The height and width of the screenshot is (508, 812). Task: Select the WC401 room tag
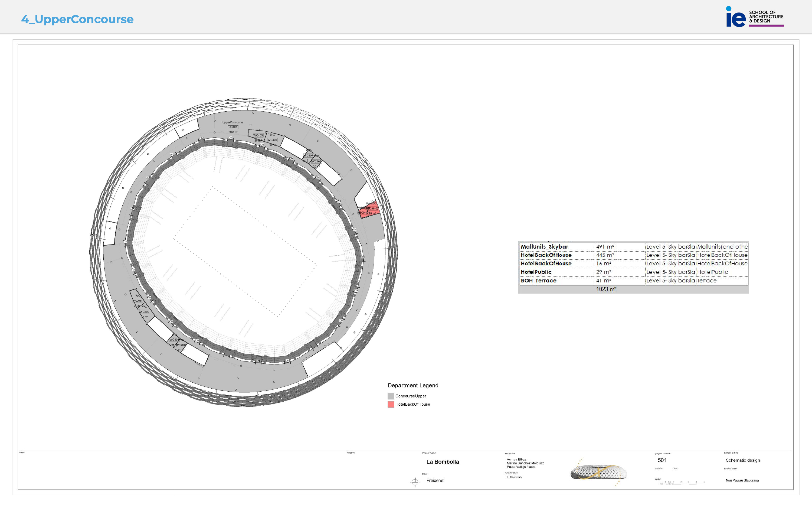(138, 301)
